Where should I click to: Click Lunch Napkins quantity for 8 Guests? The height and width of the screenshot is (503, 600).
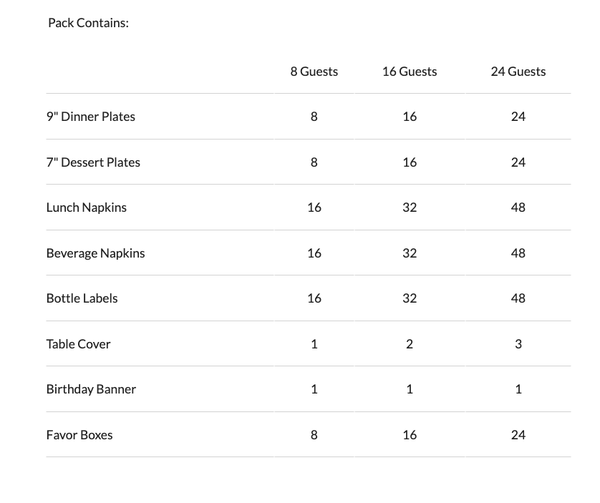coord(314,207)
